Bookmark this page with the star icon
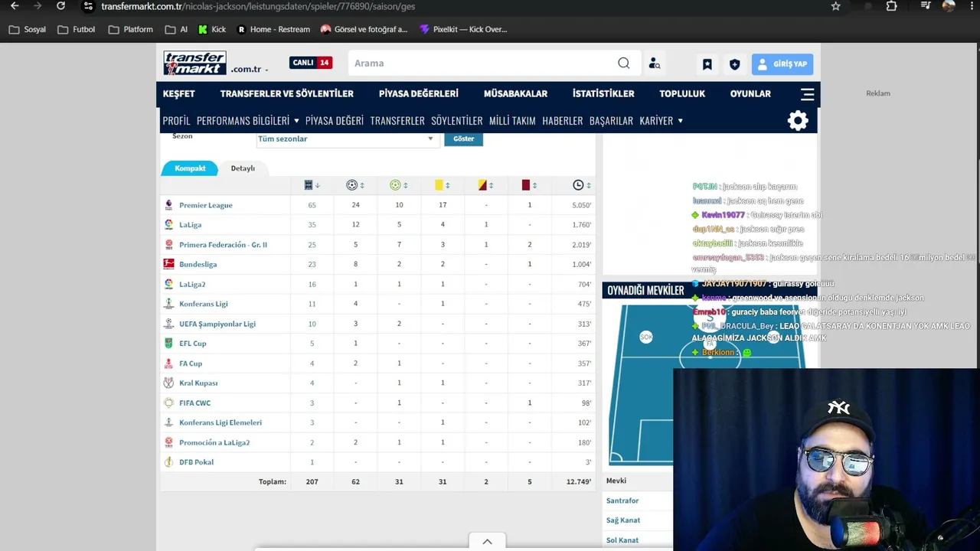The height and width of the screenshot is (551, 980). coord(835,6)
